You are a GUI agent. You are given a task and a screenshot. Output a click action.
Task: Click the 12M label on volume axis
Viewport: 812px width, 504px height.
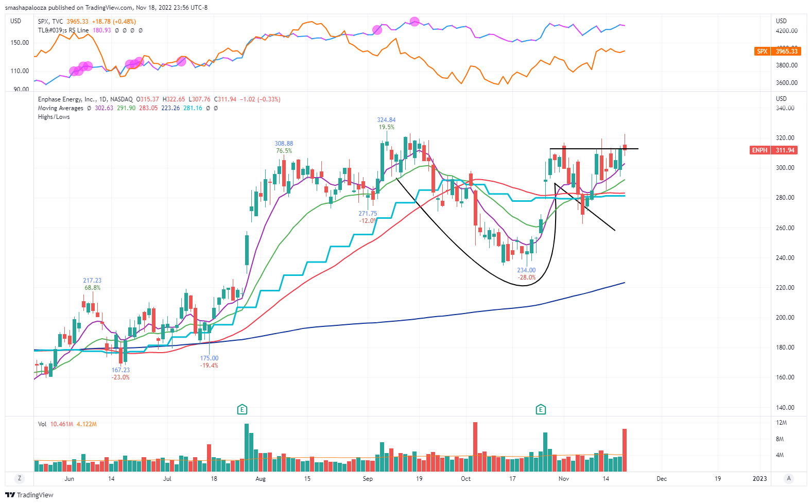tap(781, 423)
